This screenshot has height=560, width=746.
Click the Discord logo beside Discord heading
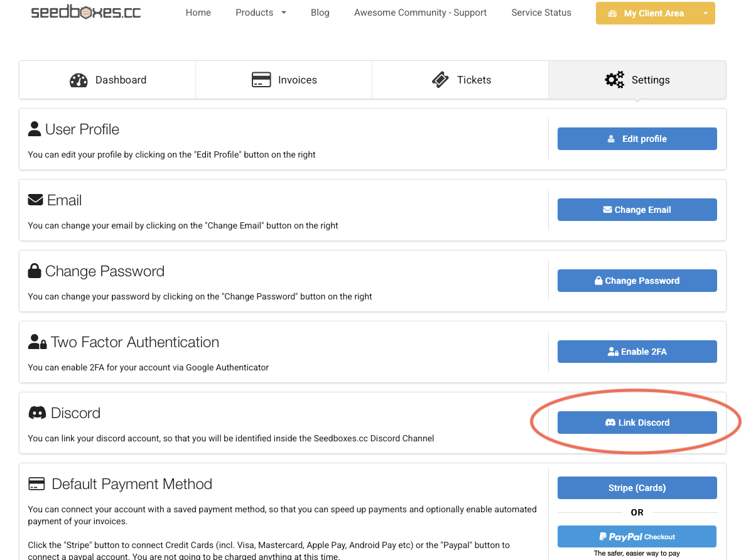[x=38, y=413]
